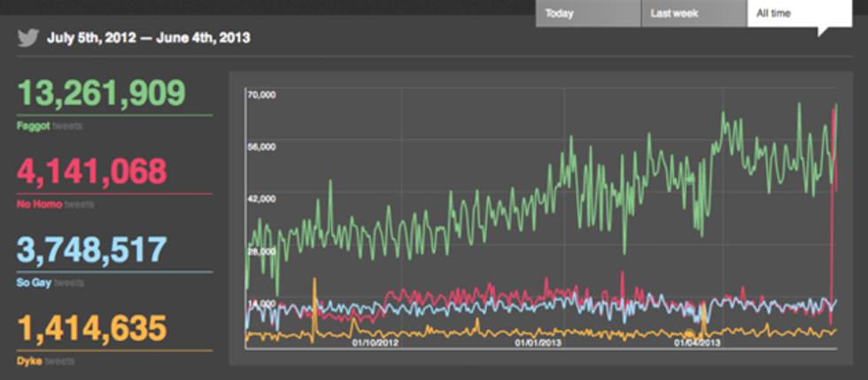The image size is (868, 380).
Task: Switch to the Today tab
Action: [x=587, y=13]
